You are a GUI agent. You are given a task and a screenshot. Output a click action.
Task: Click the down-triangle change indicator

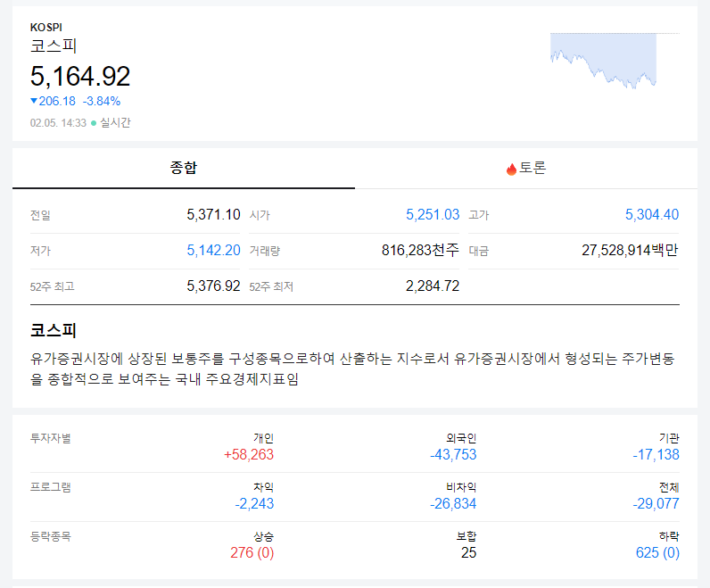[x=34, y=101]
